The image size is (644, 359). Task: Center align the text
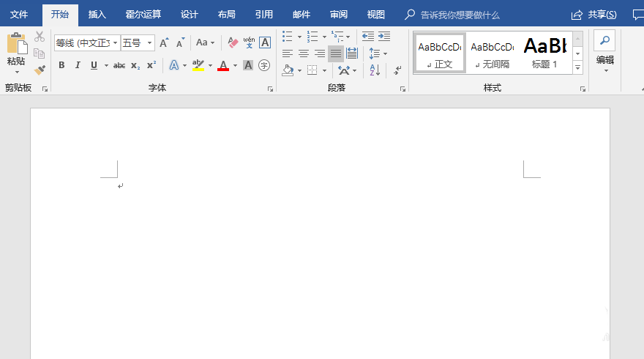coord(304,53)
